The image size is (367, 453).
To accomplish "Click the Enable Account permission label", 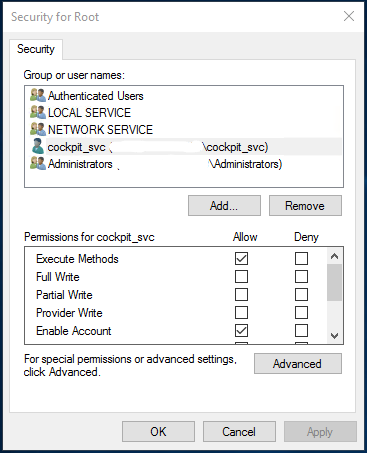I will tap(74, 331).
